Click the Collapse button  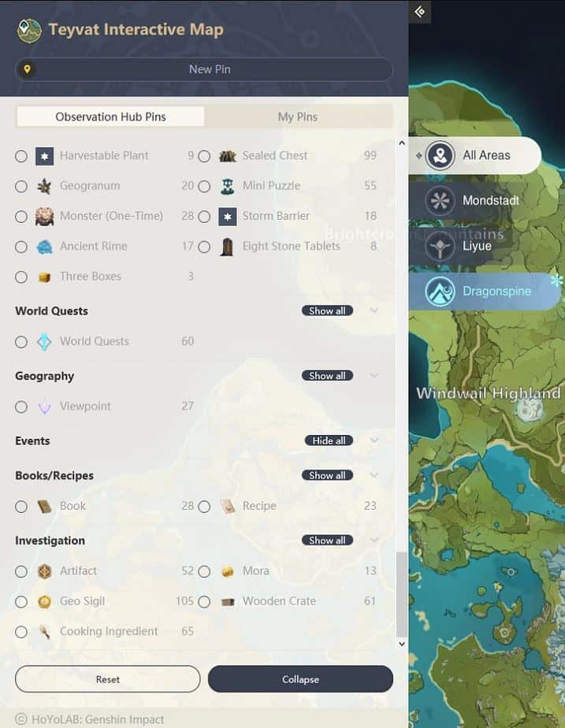point(300,679)
